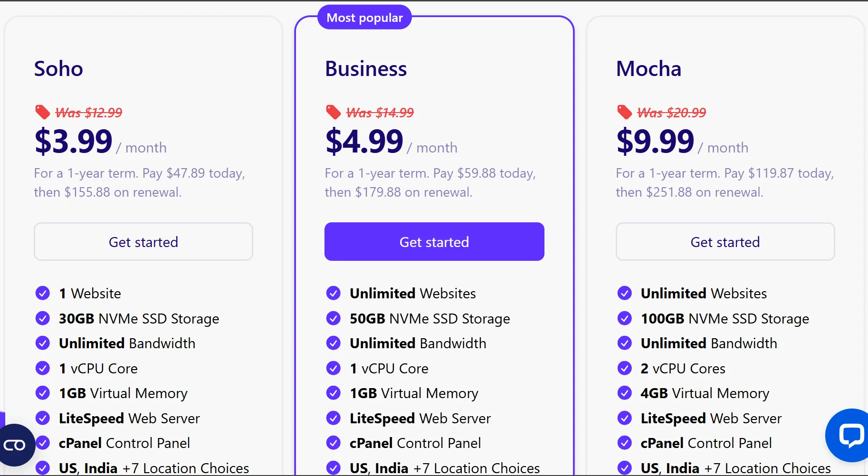Click the Business plan $4.99 price
Image resolution: width=868 pixels, height=476 pixels.
tap(364, 141)
